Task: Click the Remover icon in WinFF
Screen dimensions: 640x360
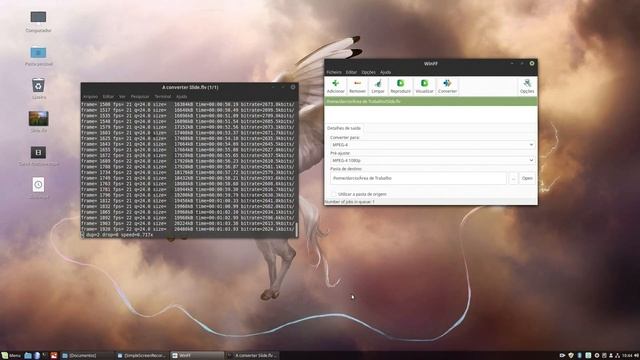Action: pos(357,83)
